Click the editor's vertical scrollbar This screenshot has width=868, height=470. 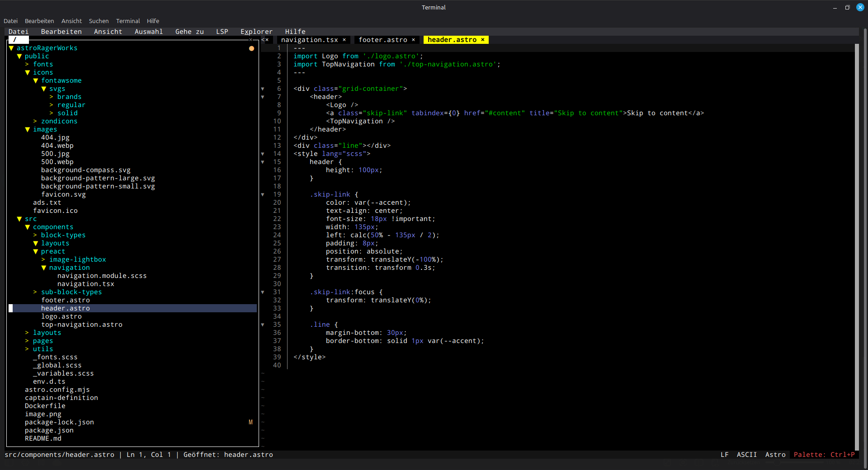857,244
